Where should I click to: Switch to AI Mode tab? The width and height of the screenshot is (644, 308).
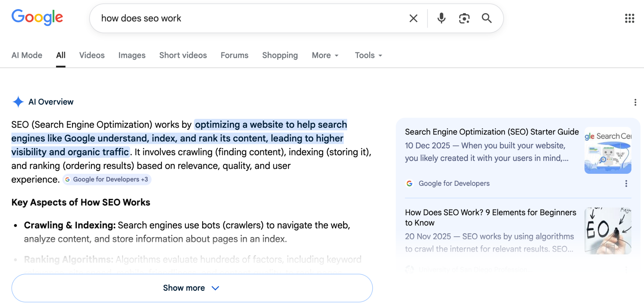[x=27, y=55]
